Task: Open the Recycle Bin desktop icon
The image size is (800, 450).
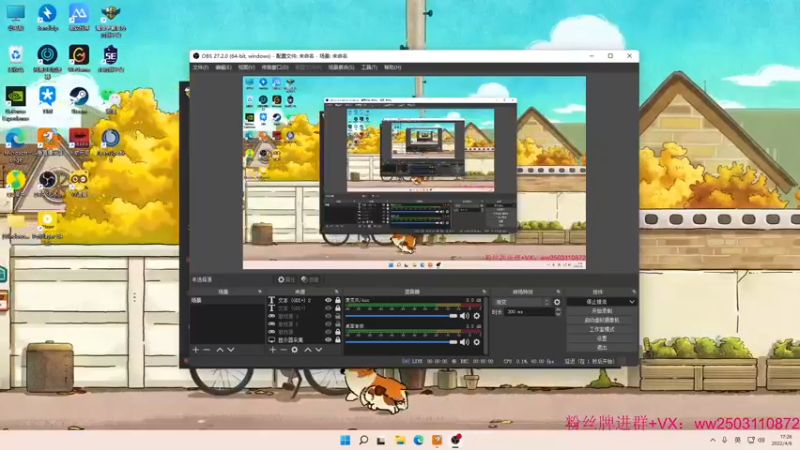Action: tap(16, 59)
